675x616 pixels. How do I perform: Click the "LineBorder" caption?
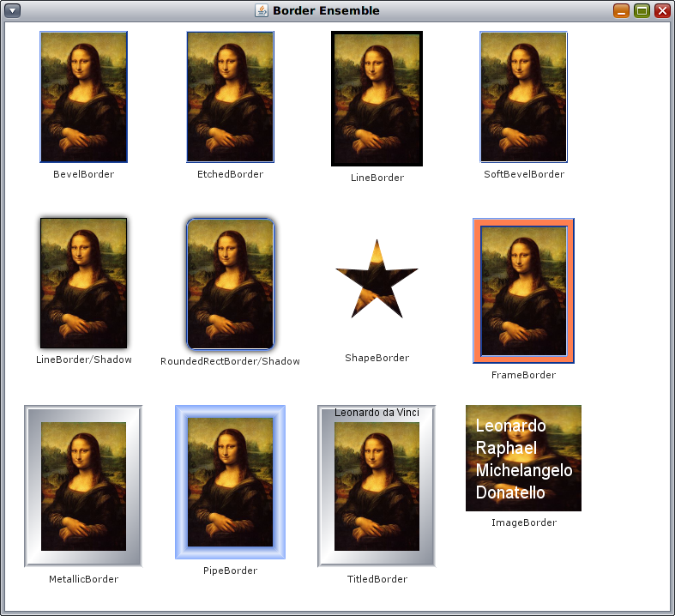377,178
